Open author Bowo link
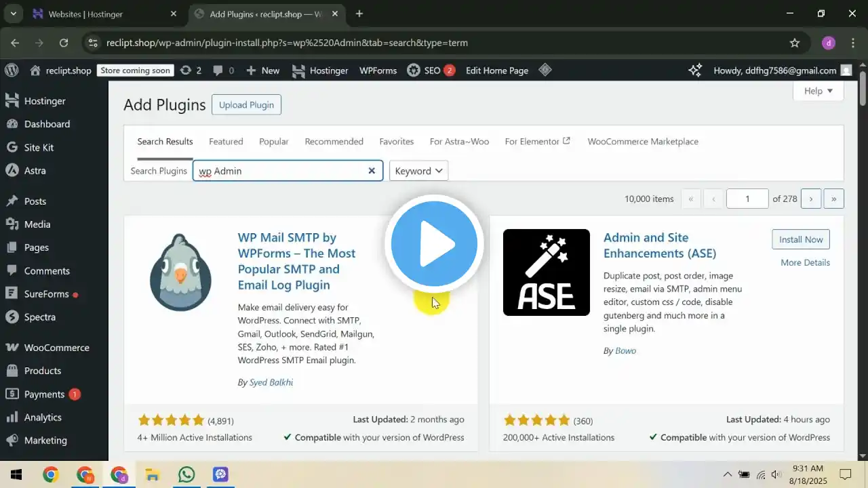The width and height of the screenshot is (868, 488). pyautogui.click(x=625, y=350)
